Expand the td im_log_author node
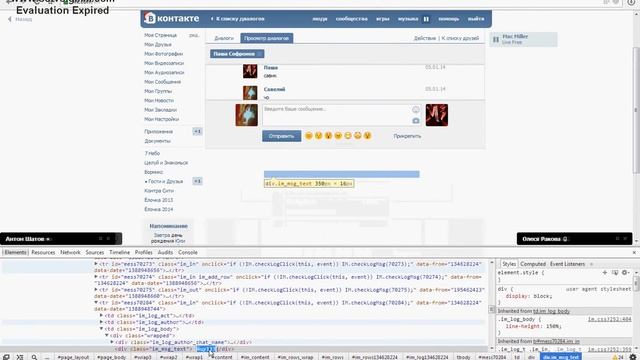 coord(101,322)
